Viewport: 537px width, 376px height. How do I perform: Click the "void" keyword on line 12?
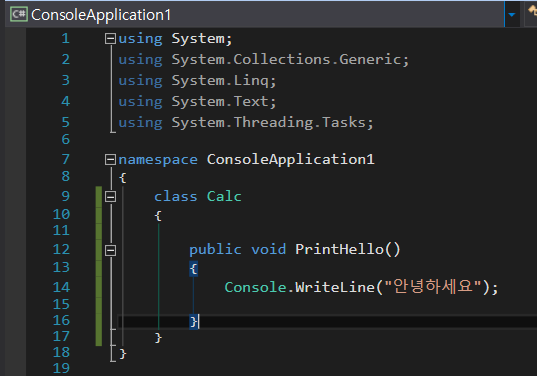pos(268,249)
